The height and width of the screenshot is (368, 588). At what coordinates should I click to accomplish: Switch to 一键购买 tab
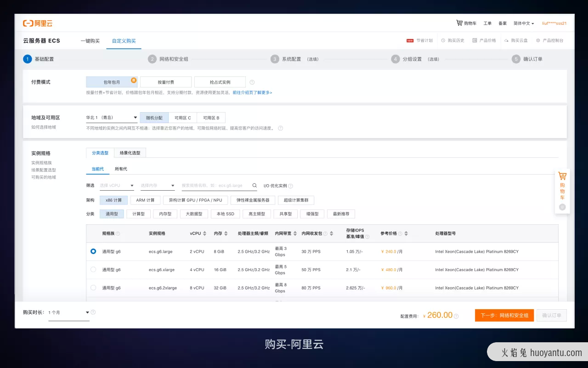pos(90,41)
